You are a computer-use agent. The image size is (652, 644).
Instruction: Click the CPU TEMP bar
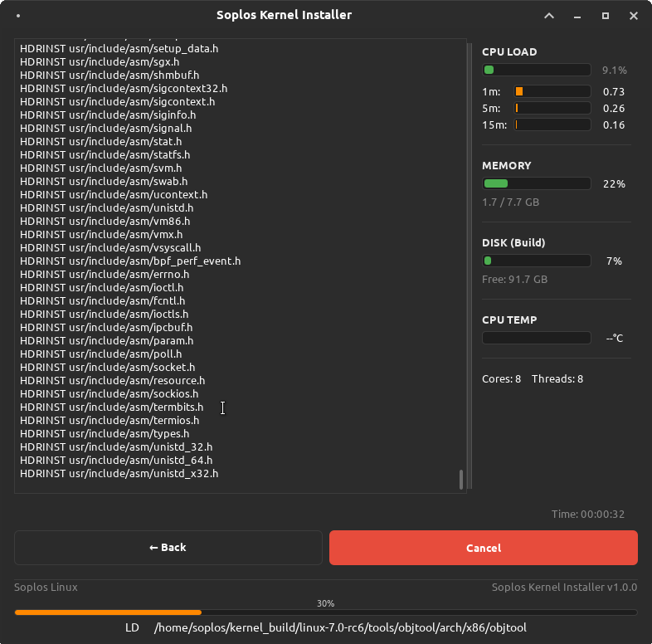[x=537, y=338]
